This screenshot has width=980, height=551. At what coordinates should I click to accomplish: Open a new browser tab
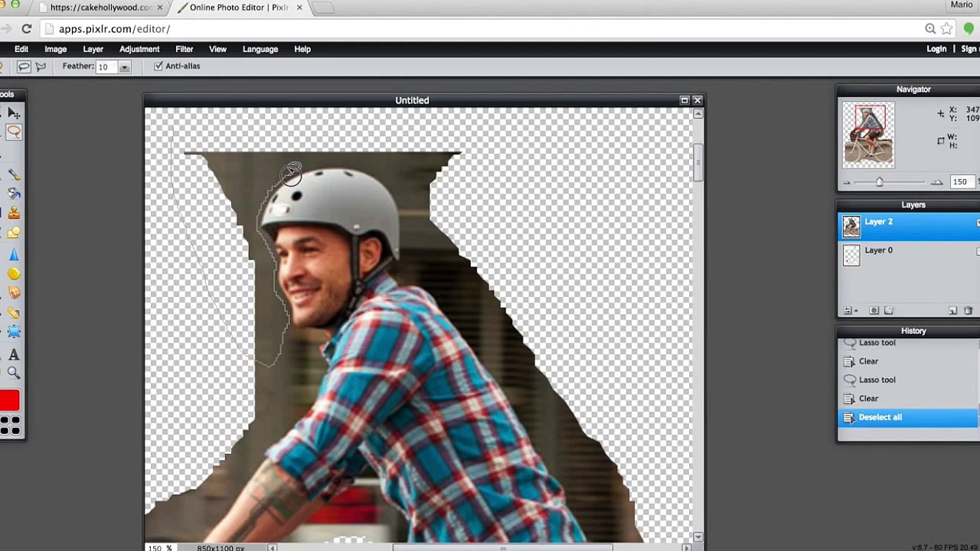[x=323, y=8]
